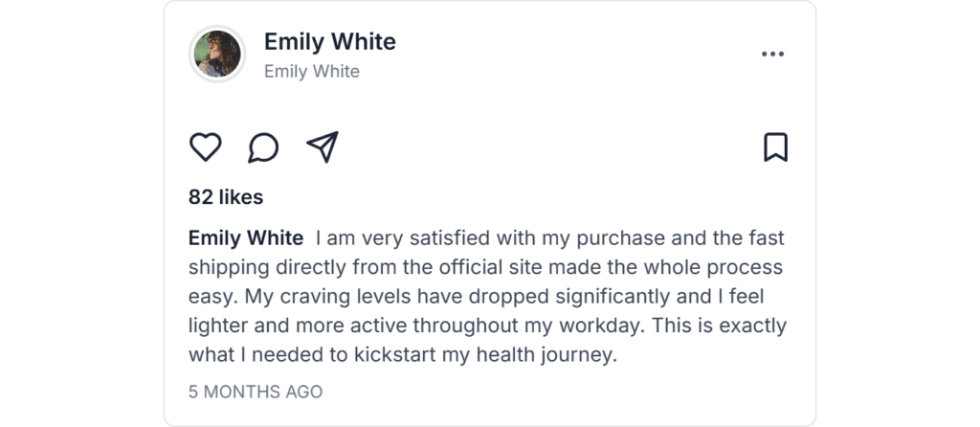View the 82 likes list
Screen dimensions: 980x427
click(226, 197)
